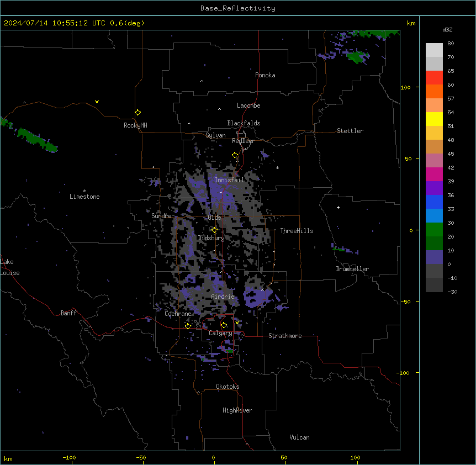Click the Banff town label

point(68,313)
